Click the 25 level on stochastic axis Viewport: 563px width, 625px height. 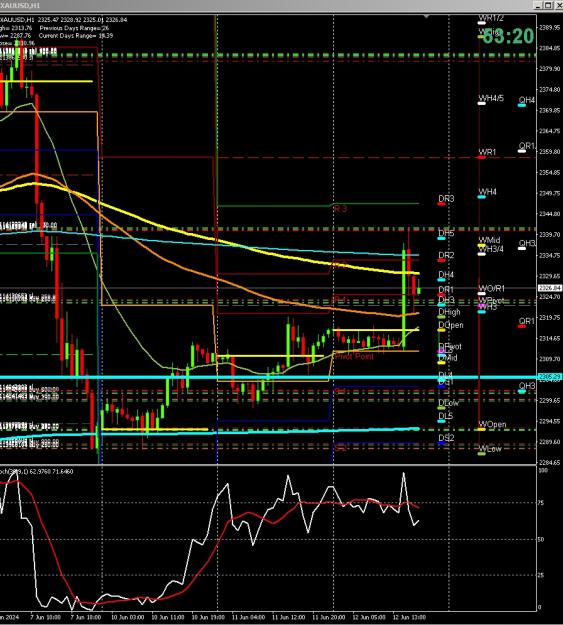coord(541,575)
